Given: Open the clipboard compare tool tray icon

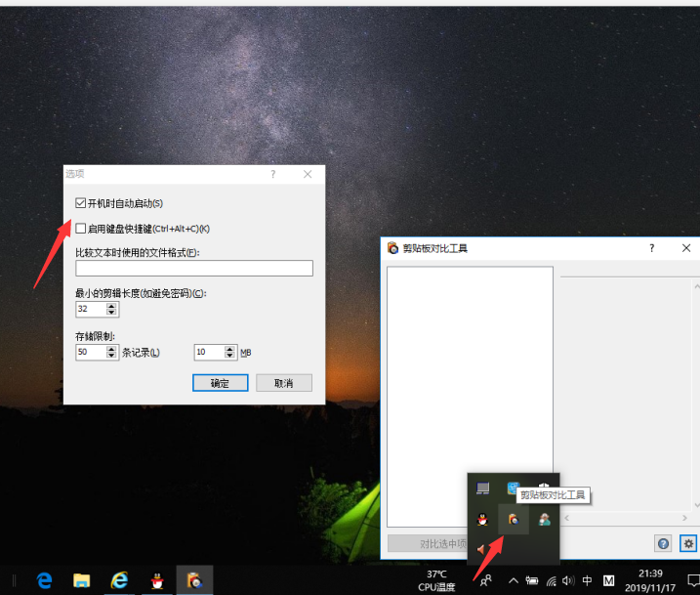Looking at the screenshot, I should 513,520.
